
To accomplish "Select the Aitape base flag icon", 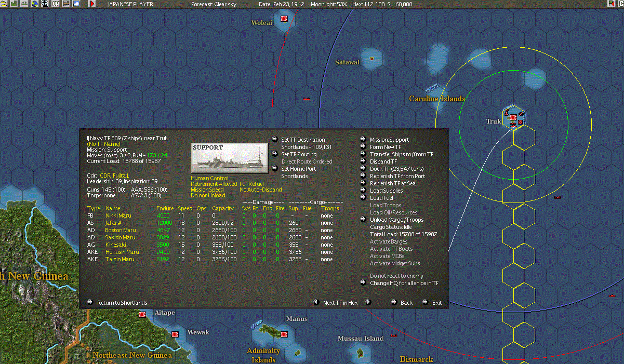I will (x=142, y=314).
